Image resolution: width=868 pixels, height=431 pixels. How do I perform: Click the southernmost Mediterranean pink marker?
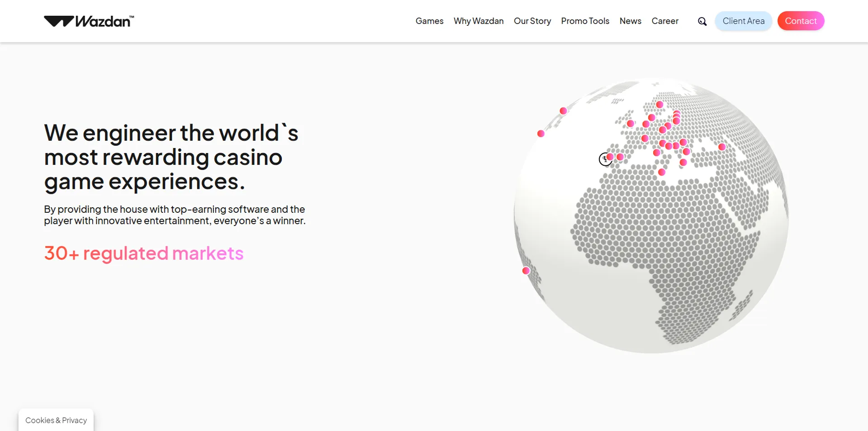[x=662, y=172]
